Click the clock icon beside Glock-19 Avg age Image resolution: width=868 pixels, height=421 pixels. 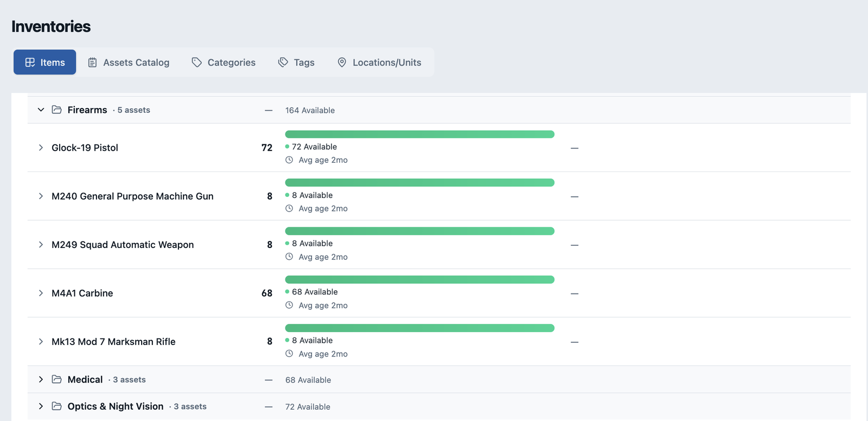click(x=289, y=160)
